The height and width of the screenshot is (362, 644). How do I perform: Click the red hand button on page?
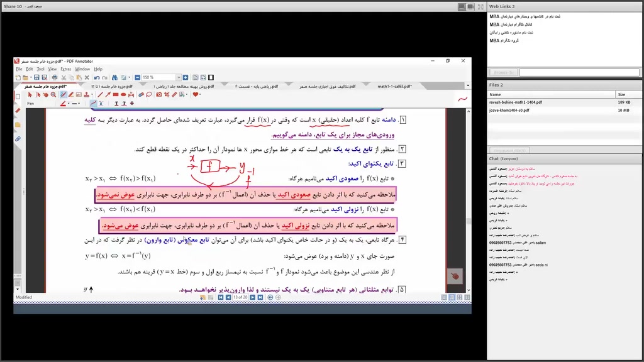[455, 276]
